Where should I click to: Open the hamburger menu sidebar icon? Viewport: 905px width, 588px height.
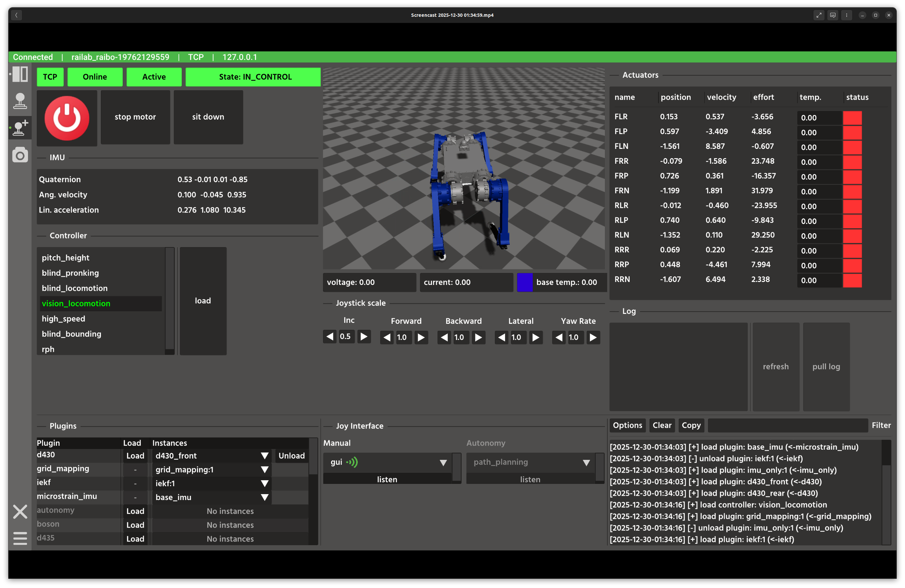click(x=20, y=538)
